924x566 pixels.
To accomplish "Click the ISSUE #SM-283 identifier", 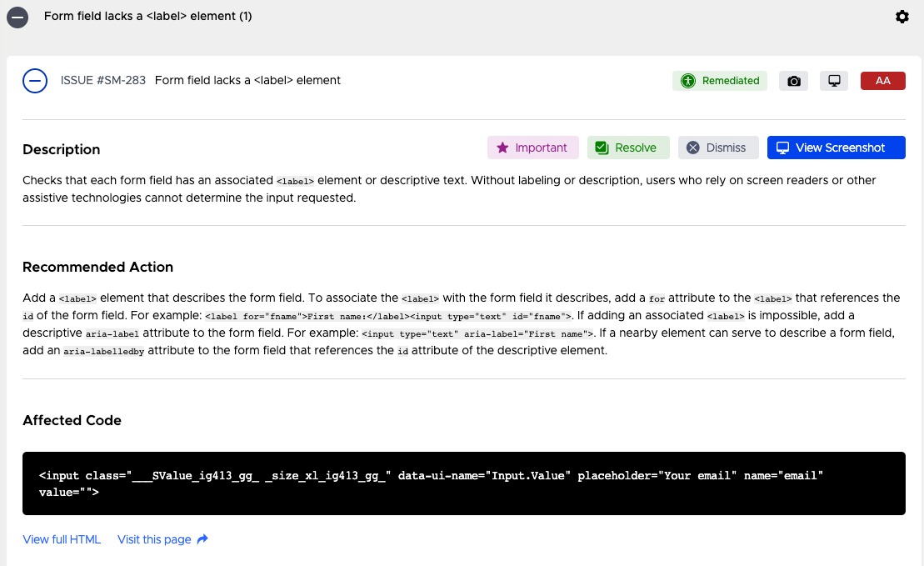I will (103, 81).
